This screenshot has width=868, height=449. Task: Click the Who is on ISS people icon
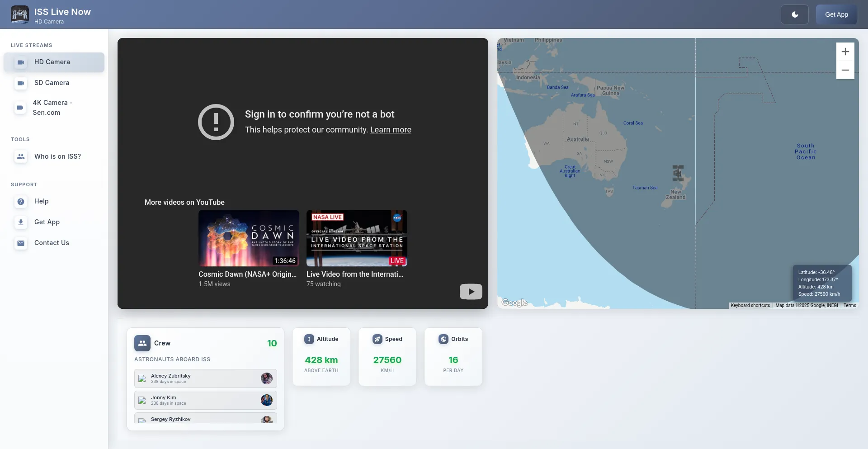(21, 156)
